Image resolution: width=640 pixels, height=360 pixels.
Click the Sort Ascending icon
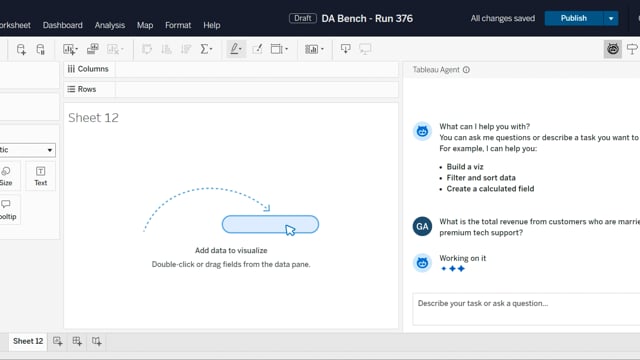(x=166, y=49)
